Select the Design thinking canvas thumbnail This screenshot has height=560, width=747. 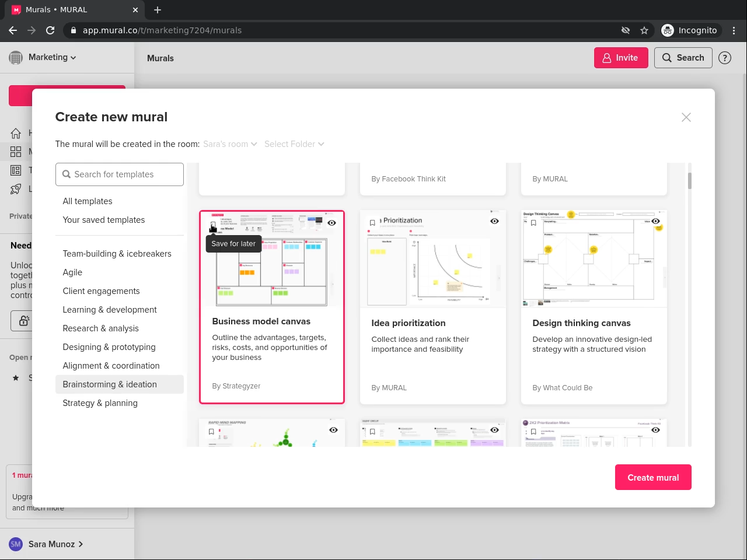click(594, 259)
